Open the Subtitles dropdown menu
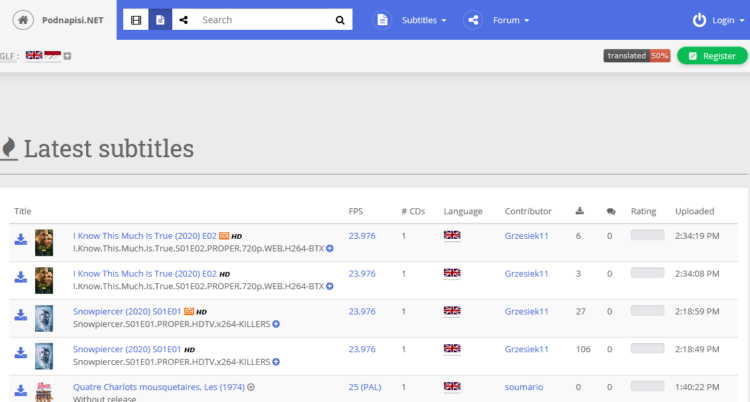The height and width of the screenshot is (402, 750). tap(424, 20)
